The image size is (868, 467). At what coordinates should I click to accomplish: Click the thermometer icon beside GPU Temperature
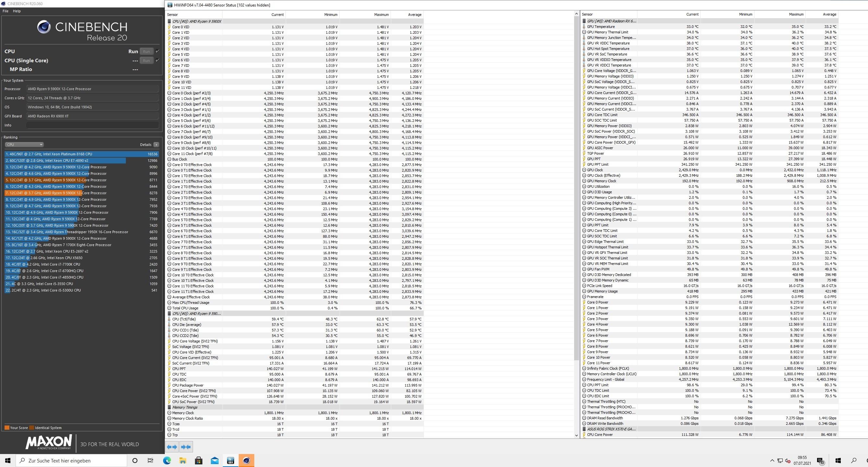(584, 27)
